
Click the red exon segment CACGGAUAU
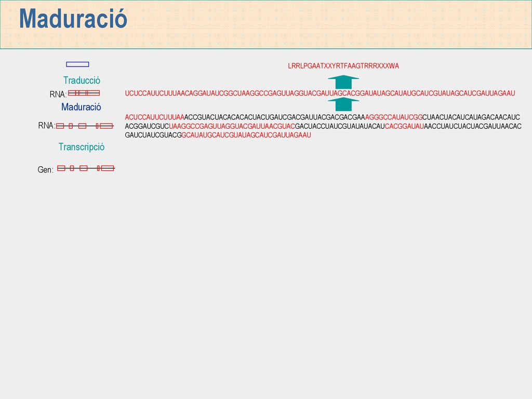[x=404, y=126]
